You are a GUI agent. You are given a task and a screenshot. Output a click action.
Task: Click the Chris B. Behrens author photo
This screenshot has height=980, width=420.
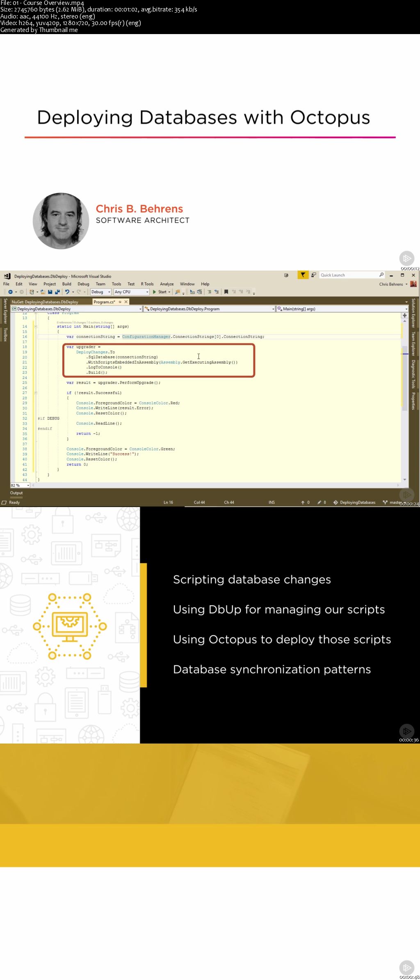click(x=61, y=221)
